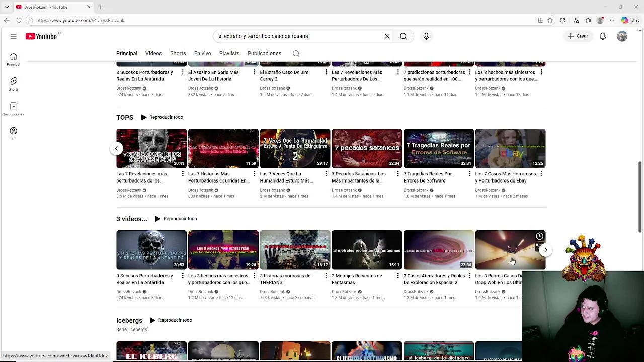Click the browser address bar
The image size is (644, 362).
point(282,20)
